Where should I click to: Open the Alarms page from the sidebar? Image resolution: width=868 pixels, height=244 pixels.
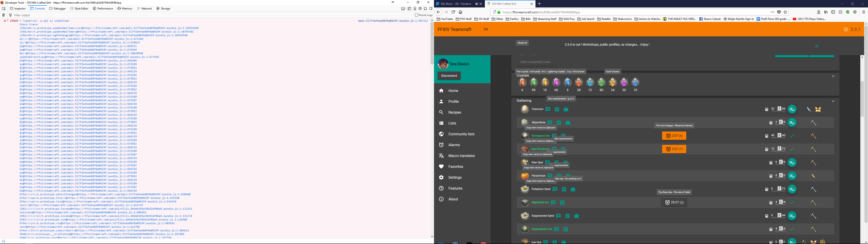[x=454, y=145]
